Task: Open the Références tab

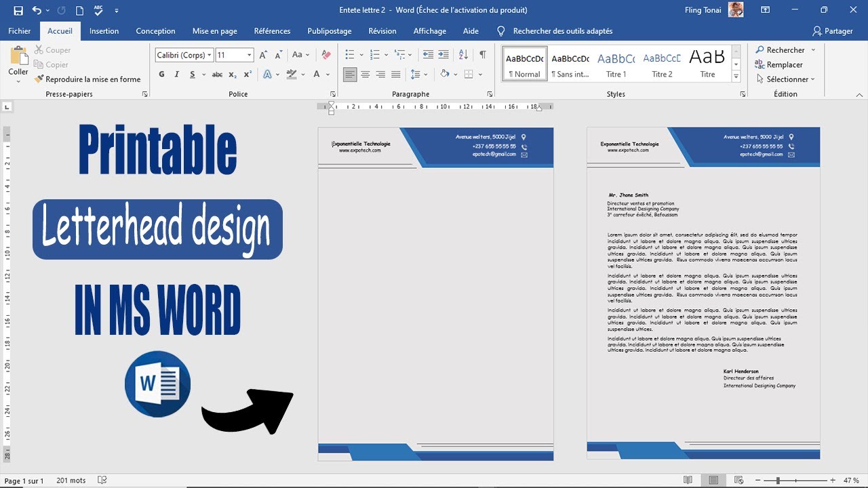Action: click(272, 31)
